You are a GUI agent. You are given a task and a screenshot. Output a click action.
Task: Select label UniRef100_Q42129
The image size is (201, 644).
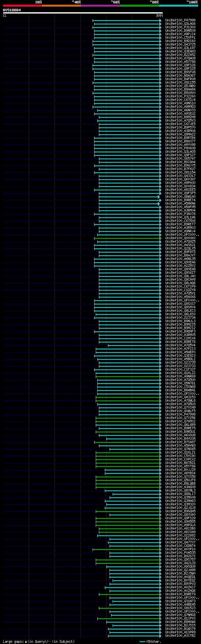180,563
